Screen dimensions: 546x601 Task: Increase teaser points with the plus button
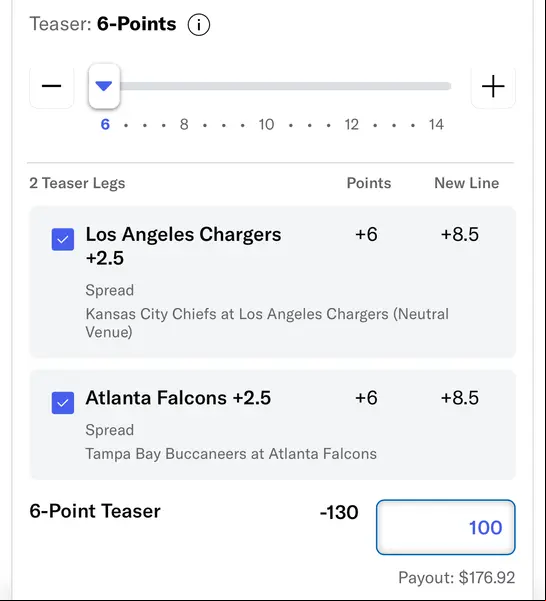click(x=493, y=86)
